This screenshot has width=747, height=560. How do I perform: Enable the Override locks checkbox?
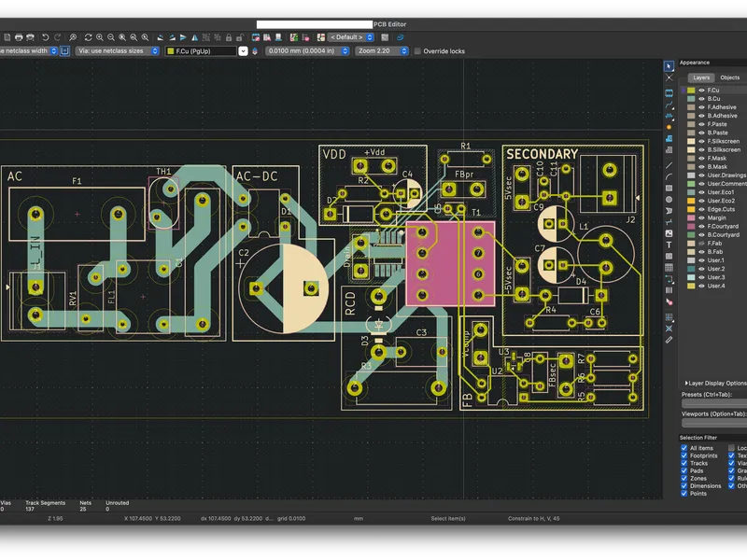click(417, 51)
